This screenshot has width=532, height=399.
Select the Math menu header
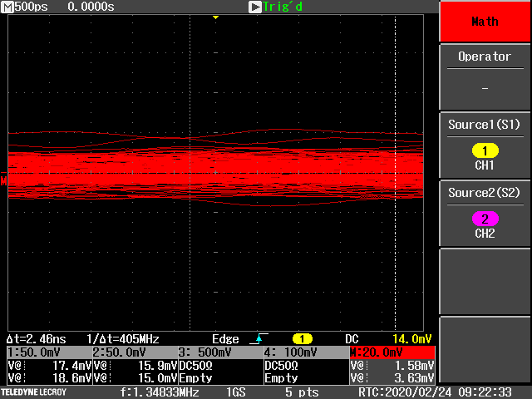[485, 21]
